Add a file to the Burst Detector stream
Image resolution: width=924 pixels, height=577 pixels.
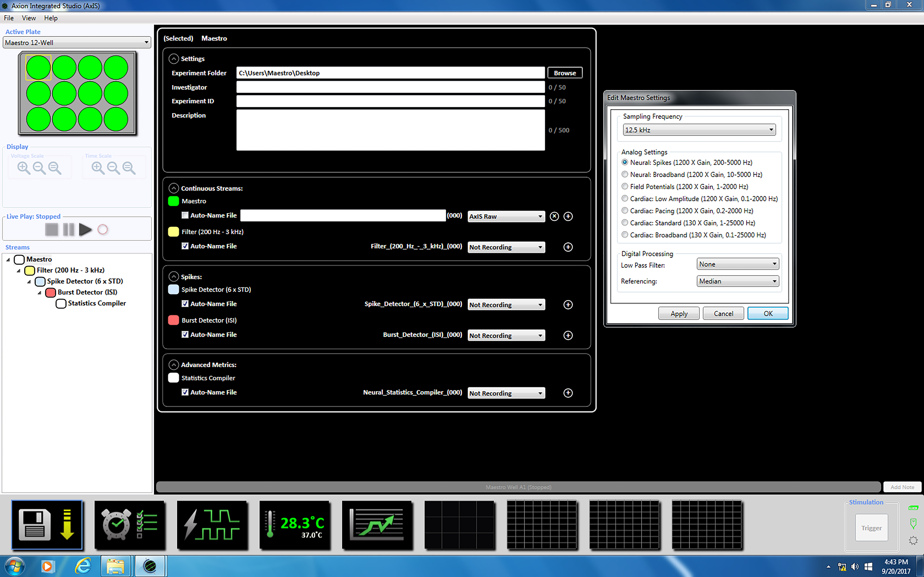pyautogui.click(x=568, y=335)
